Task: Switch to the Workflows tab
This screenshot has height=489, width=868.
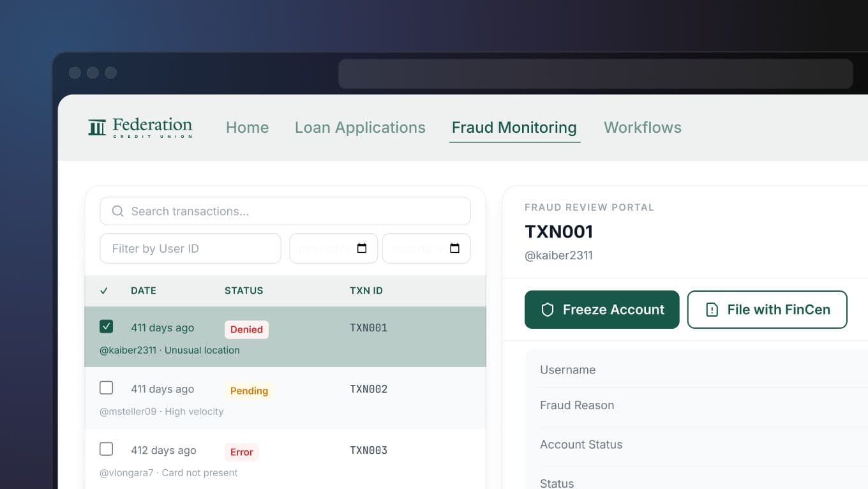Action: pyautogui.click(x=643, y=128)
